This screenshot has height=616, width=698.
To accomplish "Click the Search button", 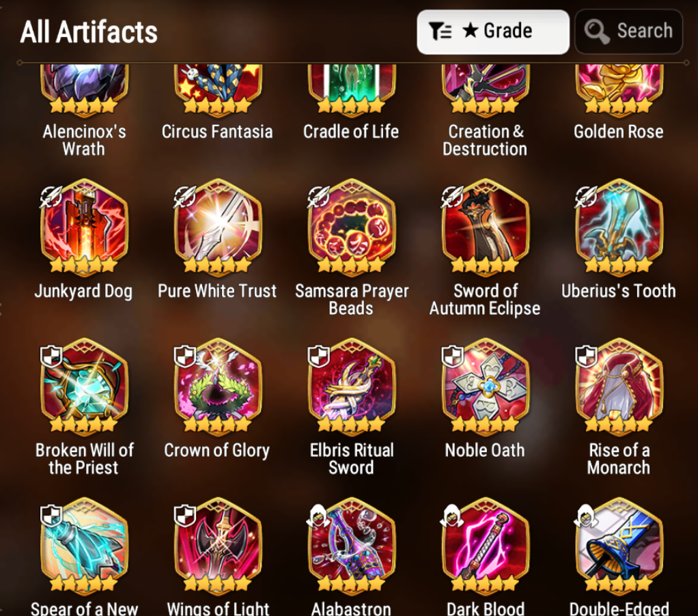I will click(628, 31).
